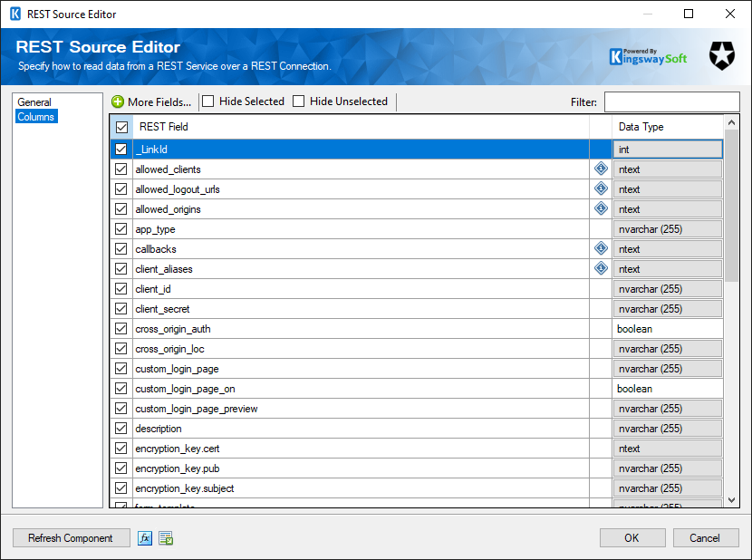This screenshot has height=560, width=752.
Task: Click the diamond icon on client_aliases row
Action: (x=601, y=268)
